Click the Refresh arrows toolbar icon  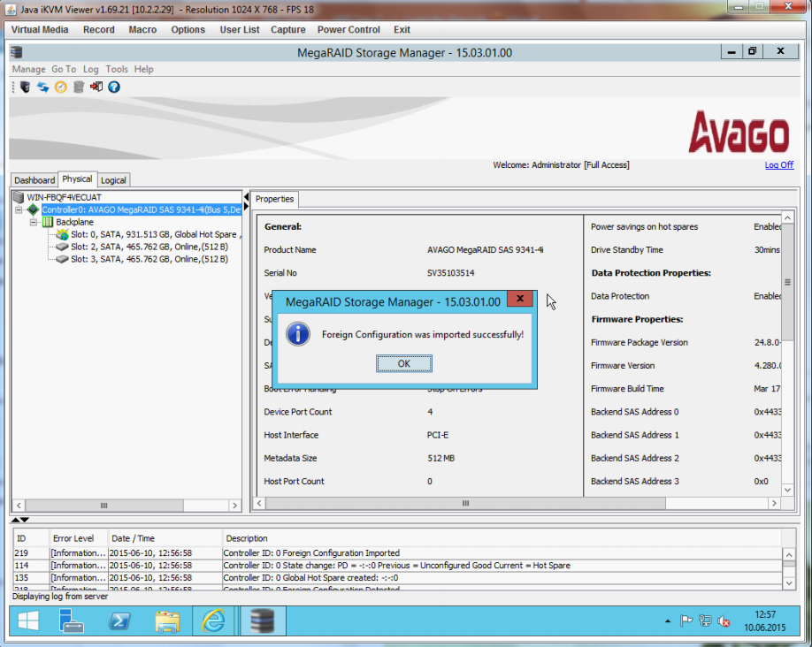tap(42, 87)
